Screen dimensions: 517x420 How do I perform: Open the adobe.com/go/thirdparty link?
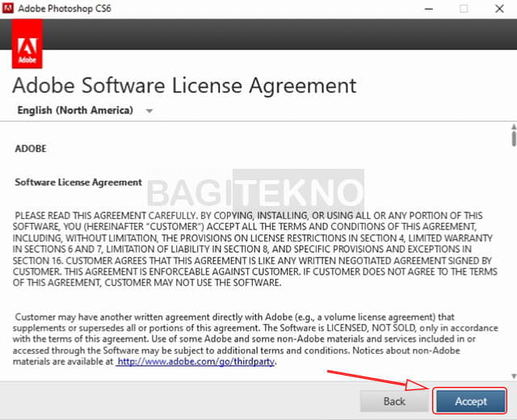click(x=195, y=362)
